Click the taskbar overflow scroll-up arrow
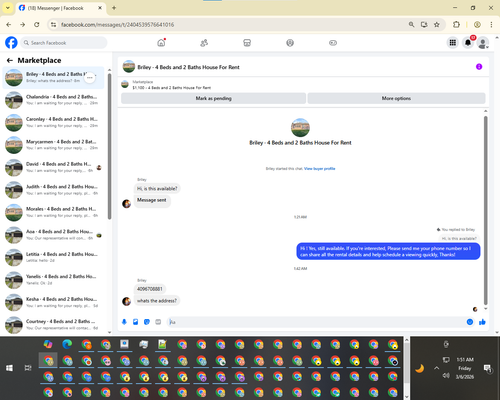 point(407,340)
